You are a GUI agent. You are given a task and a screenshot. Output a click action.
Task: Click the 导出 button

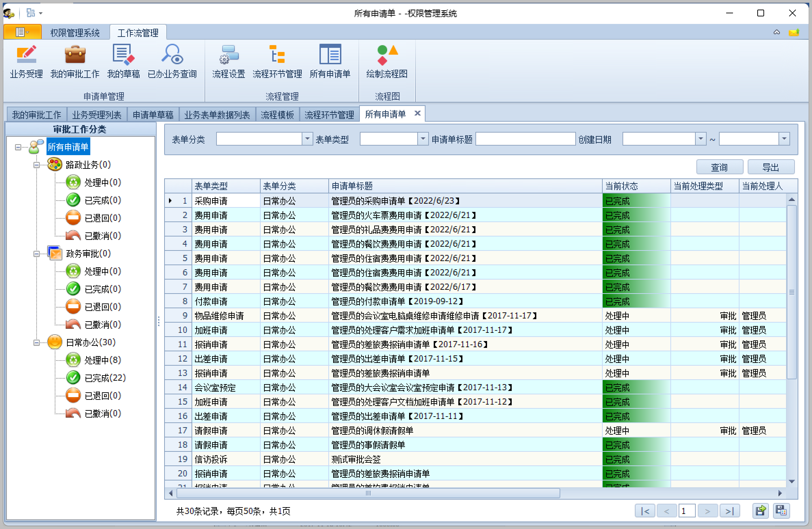[771, 167]
